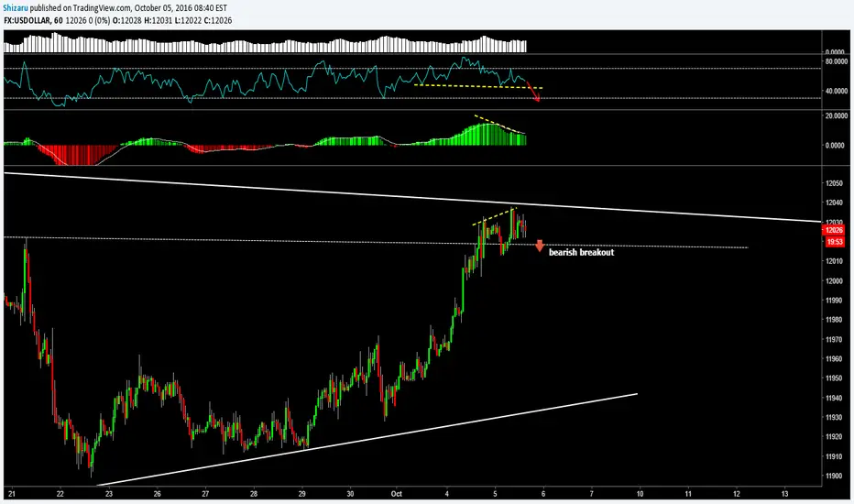Click the 11950 price axis label

tap(835, 378)
